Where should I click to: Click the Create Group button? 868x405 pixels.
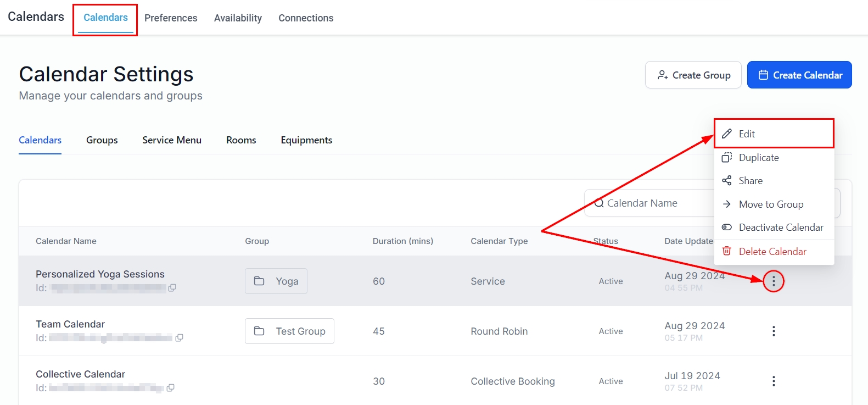[x=693, y=75]
